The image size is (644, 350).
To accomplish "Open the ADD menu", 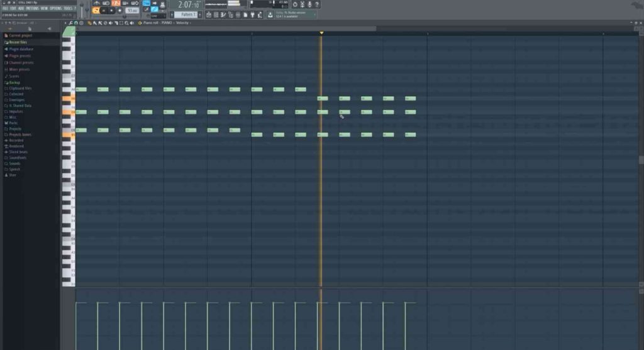I will coord(21,8).
